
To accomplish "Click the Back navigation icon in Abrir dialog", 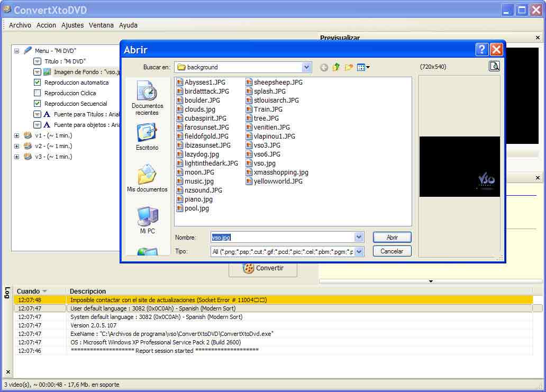I will [324, 68].
